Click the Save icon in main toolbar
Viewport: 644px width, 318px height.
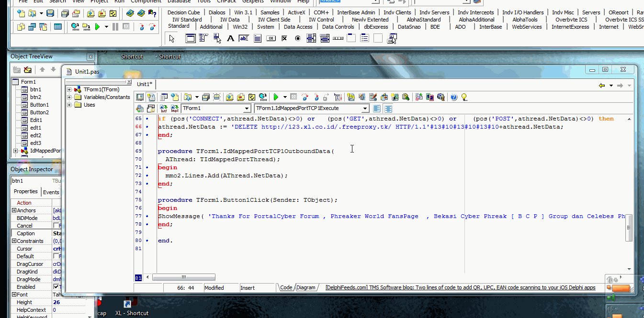pos(50,13)
